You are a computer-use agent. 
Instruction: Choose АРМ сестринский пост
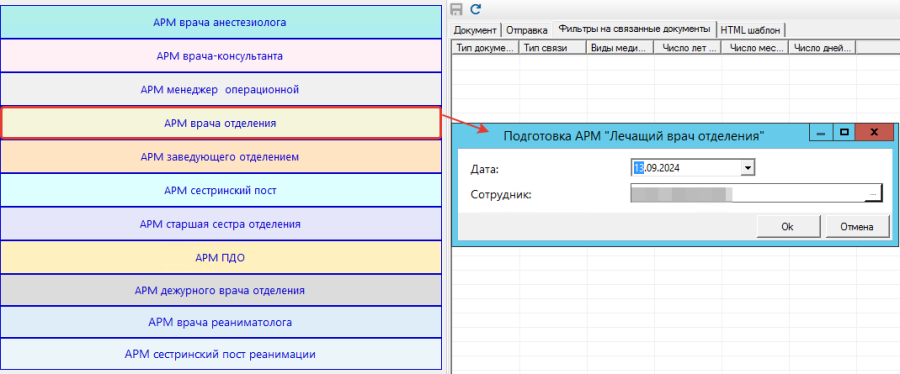pos(220,190)
